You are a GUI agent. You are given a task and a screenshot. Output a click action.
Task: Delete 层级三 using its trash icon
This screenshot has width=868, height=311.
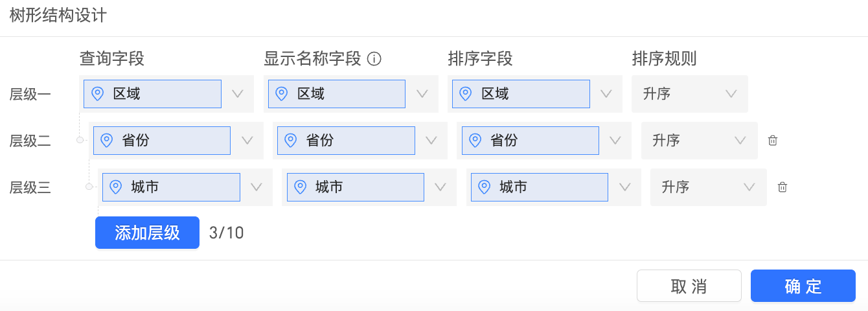point(782,187)
